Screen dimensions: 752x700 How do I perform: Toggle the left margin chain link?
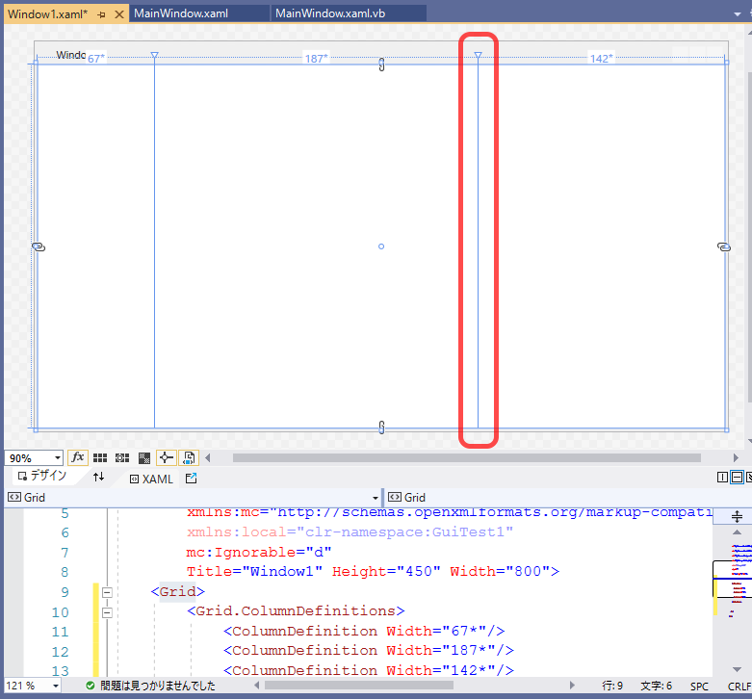[39, 246]
